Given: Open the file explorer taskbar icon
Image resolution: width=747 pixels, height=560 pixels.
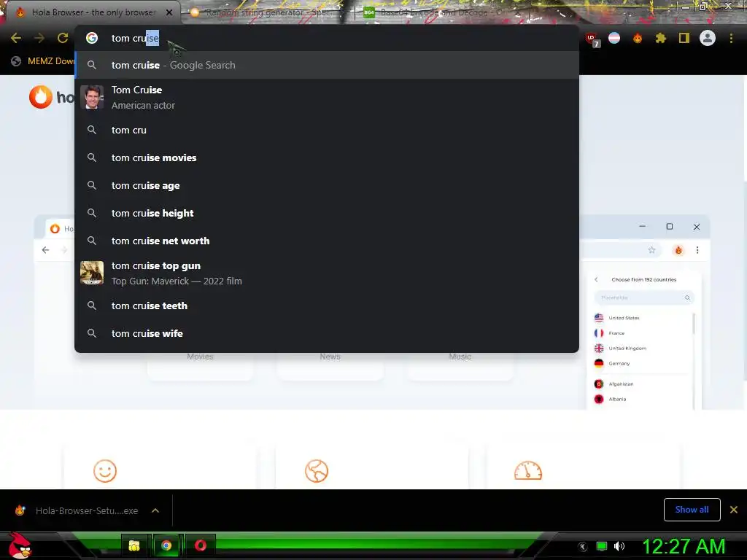Looking at the screenshot, I should [134, 545].
